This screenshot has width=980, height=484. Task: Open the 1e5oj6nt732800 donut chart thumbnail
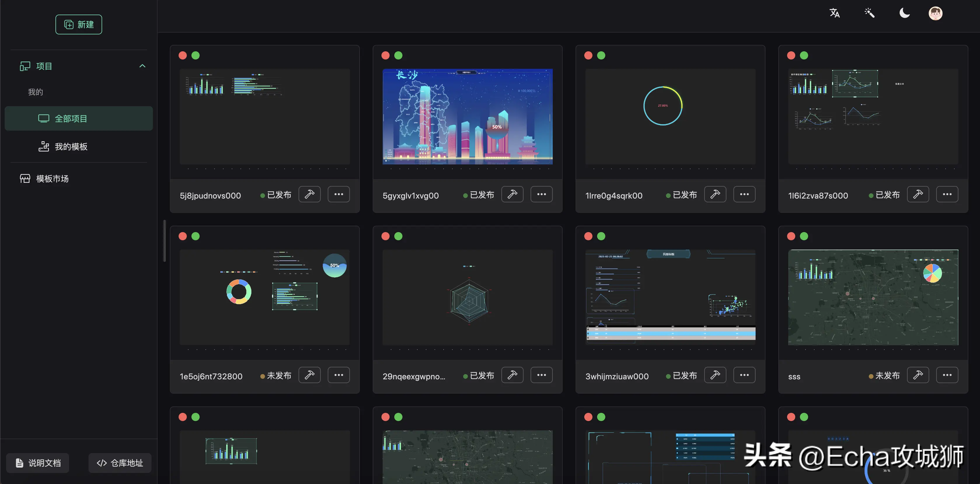(265, 297)
